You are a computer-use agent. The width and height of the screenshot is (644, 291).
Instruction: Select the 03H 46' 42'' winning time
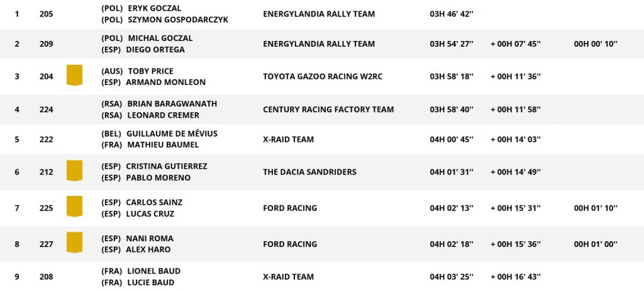tap(451, 14)
